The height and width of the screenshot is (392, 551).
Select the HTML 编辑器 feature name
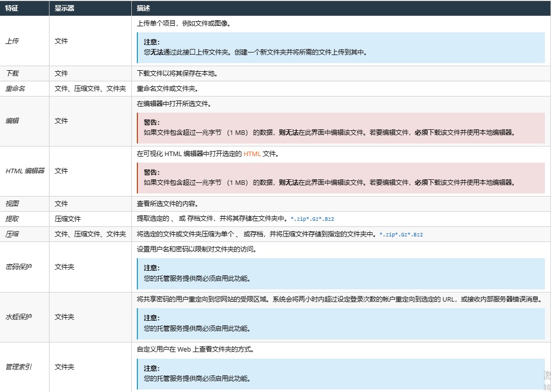coord(25,171)
